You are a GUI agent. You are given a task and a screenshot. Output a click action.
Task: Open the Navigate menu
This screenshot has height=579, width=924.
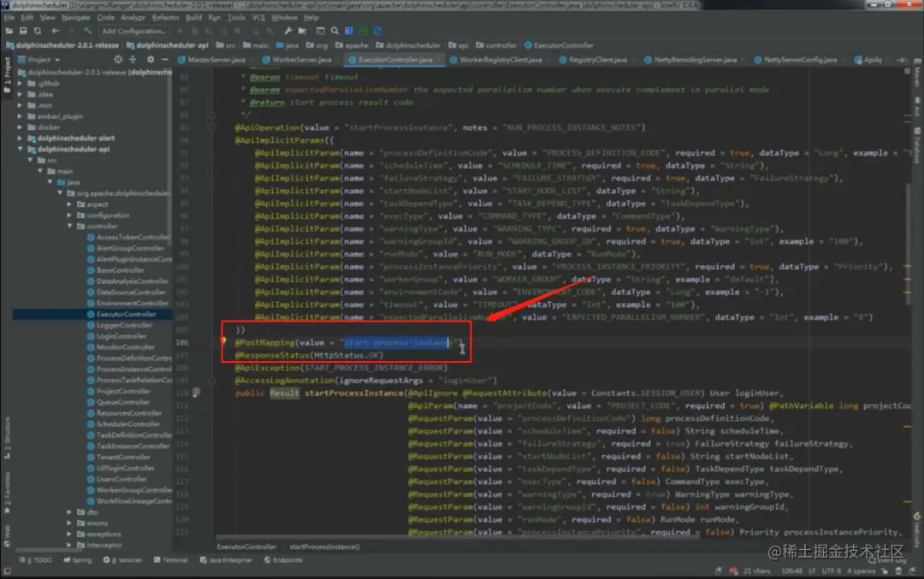click(76, 18)
